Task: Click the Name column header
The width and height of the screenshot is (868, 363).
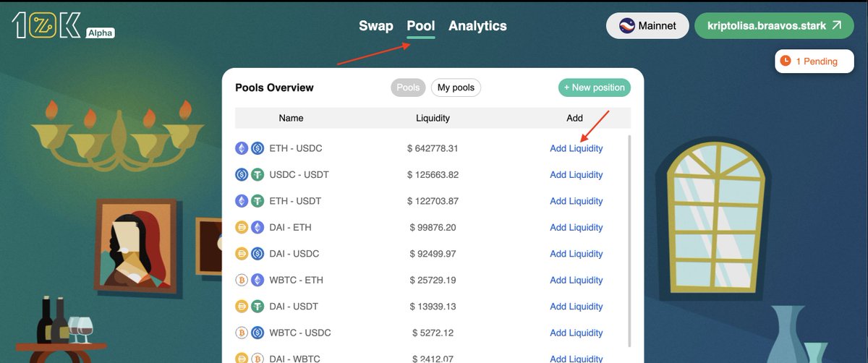Action: point(291,118)
